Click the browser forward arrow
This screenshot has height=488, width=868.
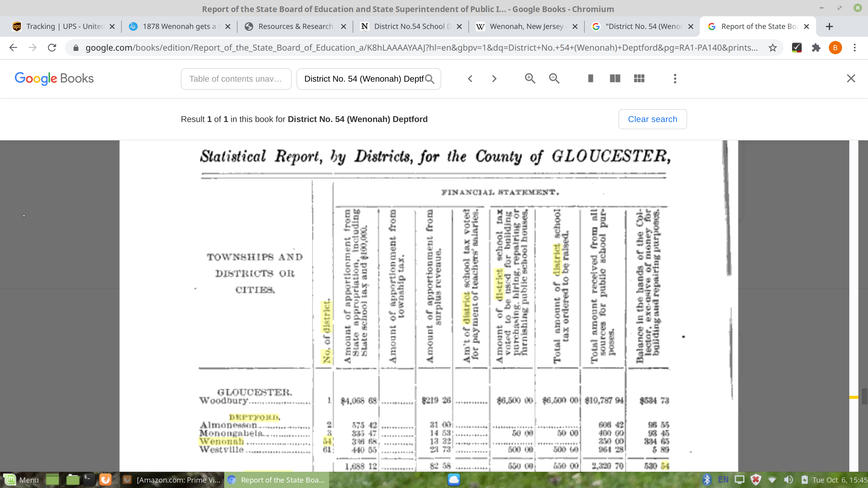pos(32,48)
